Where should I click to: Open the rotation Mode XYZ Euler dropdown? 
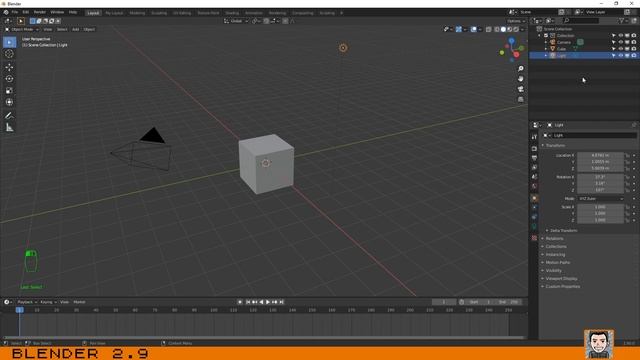[x=600, y=198]
